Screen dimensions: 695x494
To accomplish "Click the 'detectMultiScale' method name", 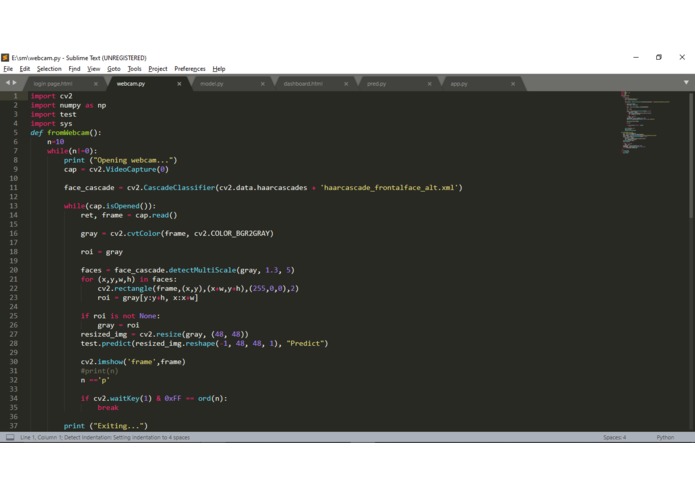I will click(x=203, y=270).
